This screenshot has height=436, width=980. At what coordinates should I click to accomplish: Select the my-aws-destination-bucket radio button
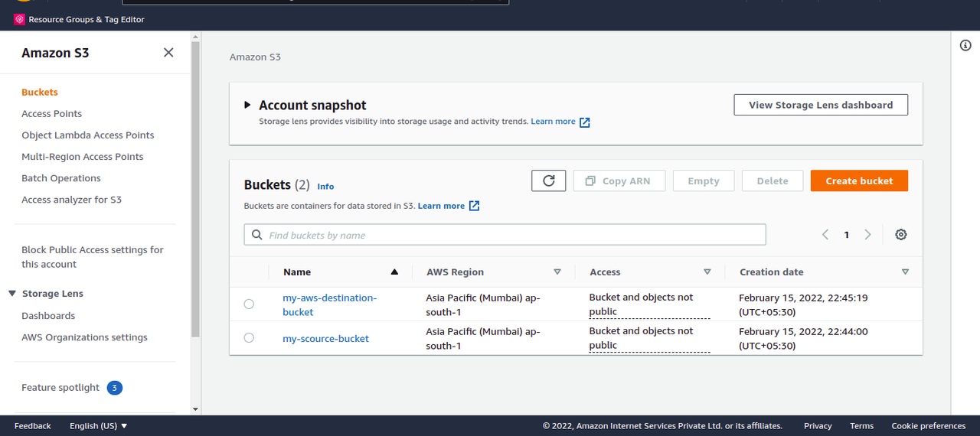pyautogui.click(x=249, y=304)
